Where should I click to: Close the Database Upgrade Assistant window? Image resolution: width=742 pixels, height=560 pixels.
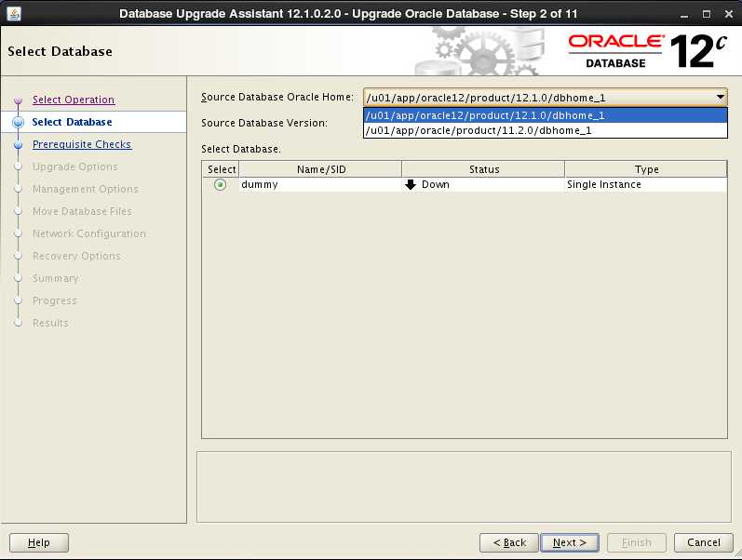[x=729, y=14]
